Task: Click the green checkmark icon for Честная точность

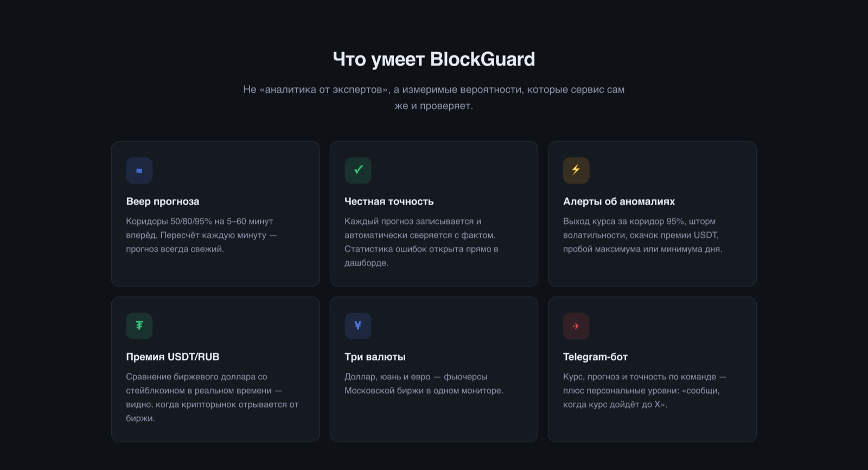Action: pos(358,170)
